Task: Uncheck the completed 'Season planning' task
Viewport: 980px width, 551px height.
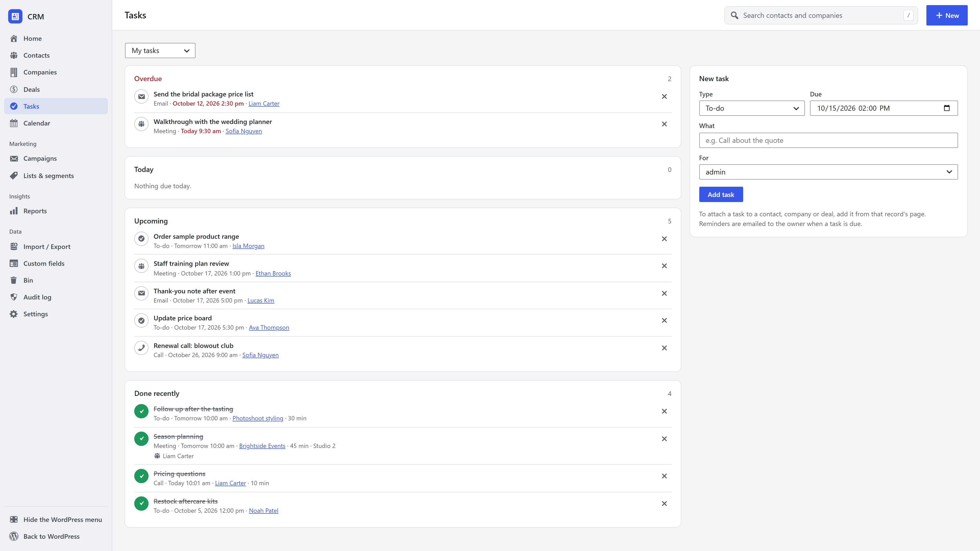Action: coord(141,439)
